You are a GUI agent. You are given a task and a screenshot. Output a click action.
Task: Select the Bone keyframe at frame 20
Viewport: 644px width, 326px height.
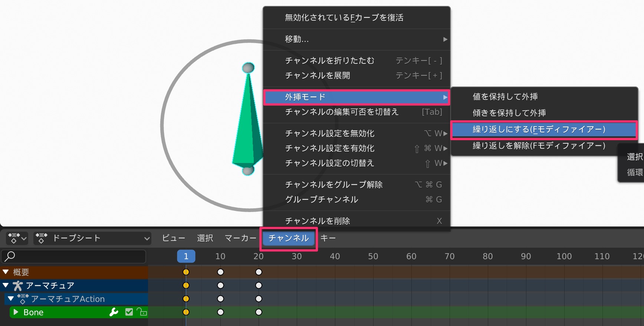coord(259,312)
